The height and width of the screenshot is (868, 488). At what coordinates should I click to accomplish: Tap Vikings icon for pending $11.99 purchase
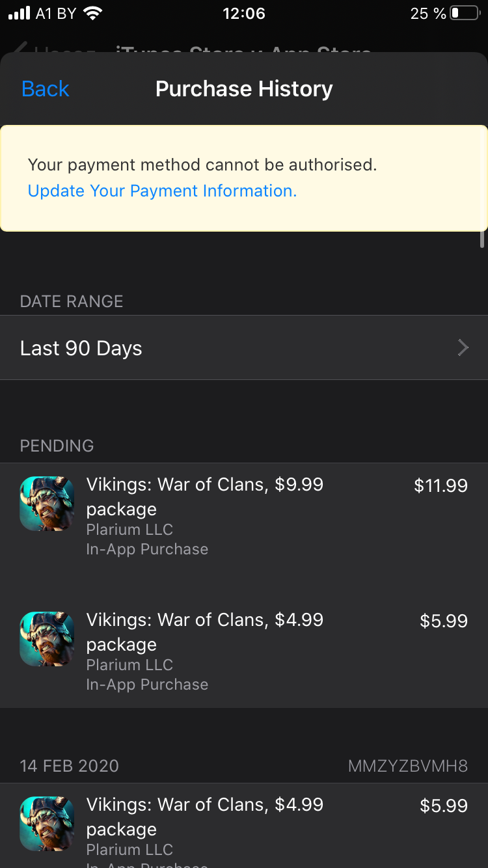[x=47, y=504]
